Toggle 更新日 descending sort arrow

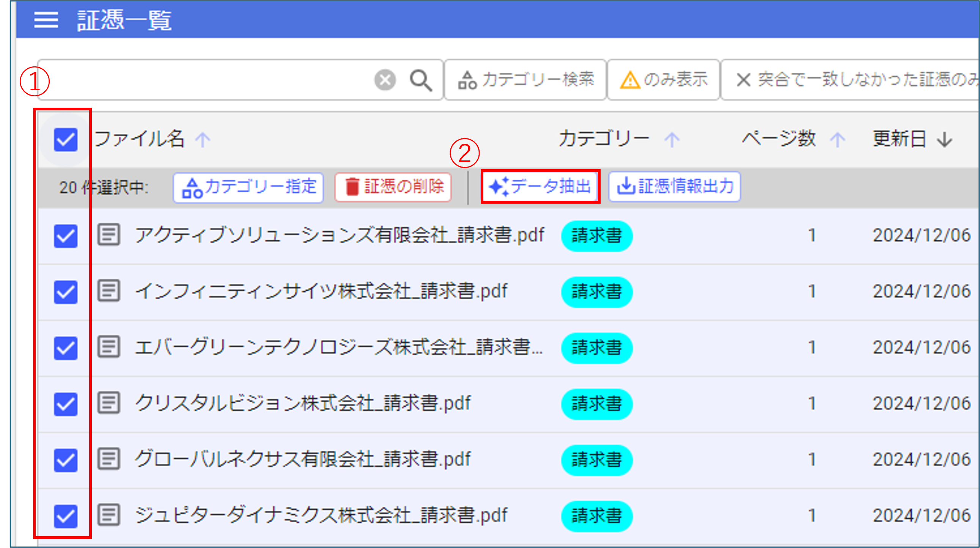click(x=945, y=140)
